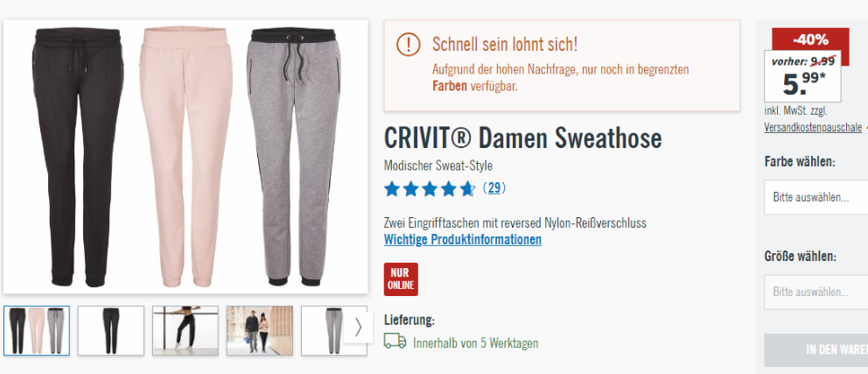Follow the Versandkostenpauschale link
The height and width of the screenshot is (374, 868).
tap(813, 127)
